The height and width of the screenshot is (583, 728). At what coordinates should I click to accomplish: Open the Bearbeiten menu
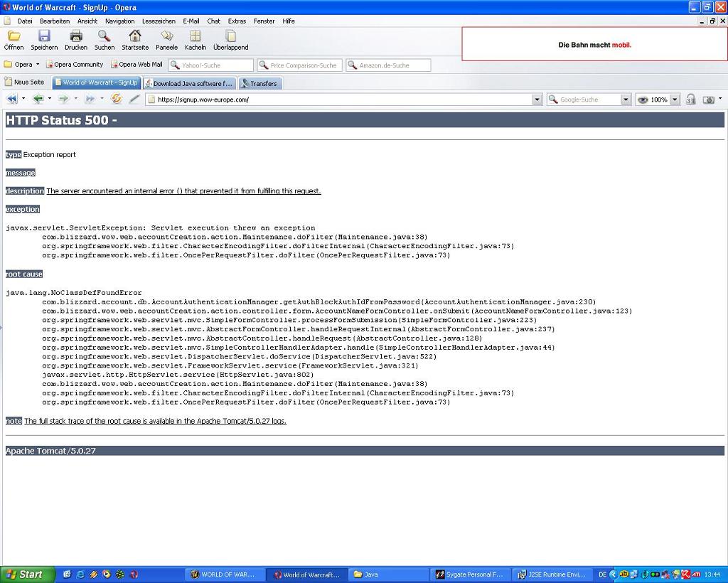(x=55, y=21)
